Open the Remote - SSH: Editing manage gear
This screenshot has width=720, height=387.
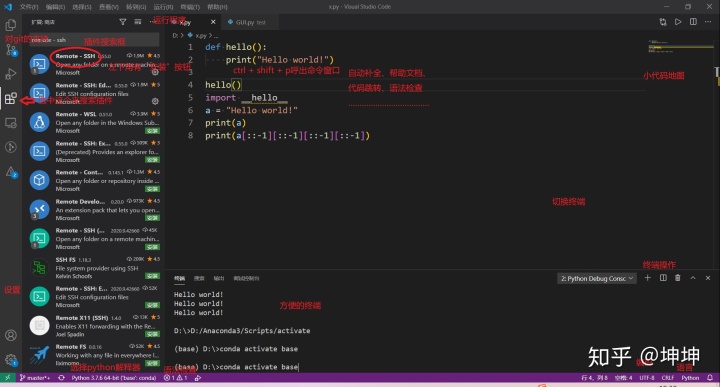click(155, 101)
